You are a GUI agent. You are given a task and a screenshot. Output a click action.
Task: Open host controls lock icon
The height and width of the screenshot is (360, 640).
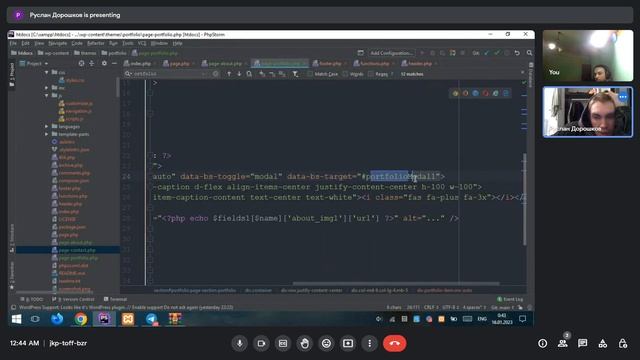(622, 343)
